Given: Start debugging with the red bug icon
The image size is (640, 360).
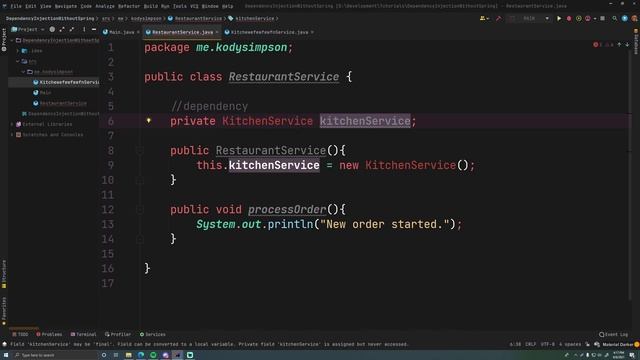Looking at the screenshot, I should 569,18.
